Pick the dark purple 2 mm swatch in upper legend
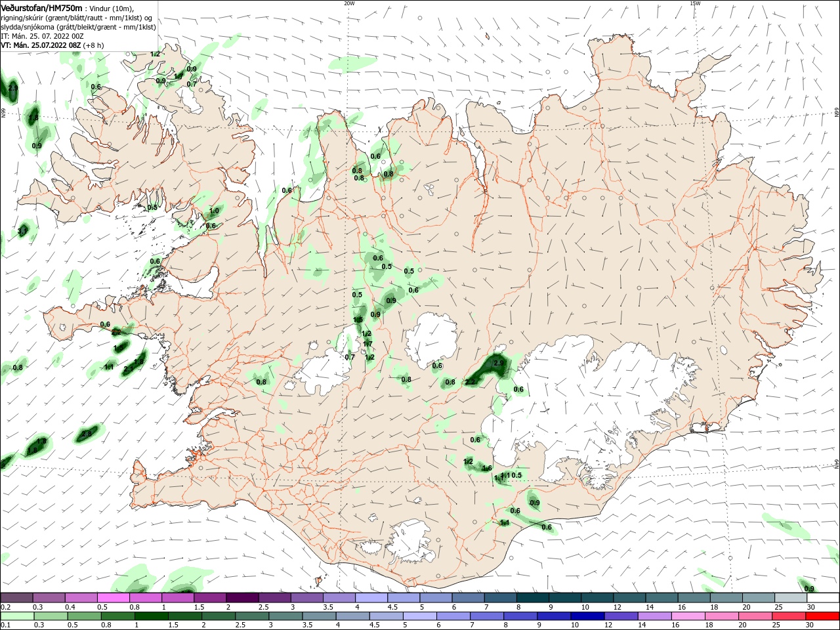Image resolution: width=840 pixels, height=630 pixels. coord(242,598)
